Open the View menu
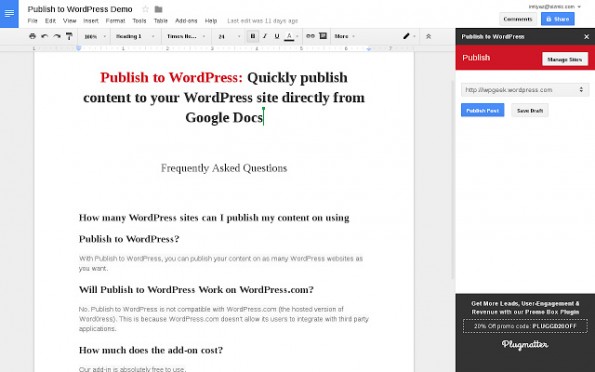 pos(69,21)
